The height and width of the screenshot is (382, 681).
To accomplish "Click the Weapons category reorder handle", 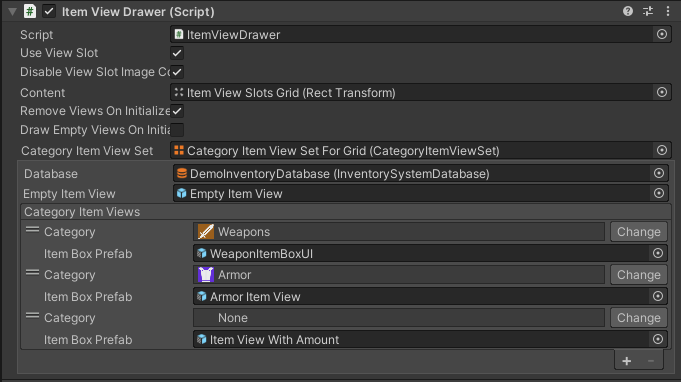I will coord(32,229).
